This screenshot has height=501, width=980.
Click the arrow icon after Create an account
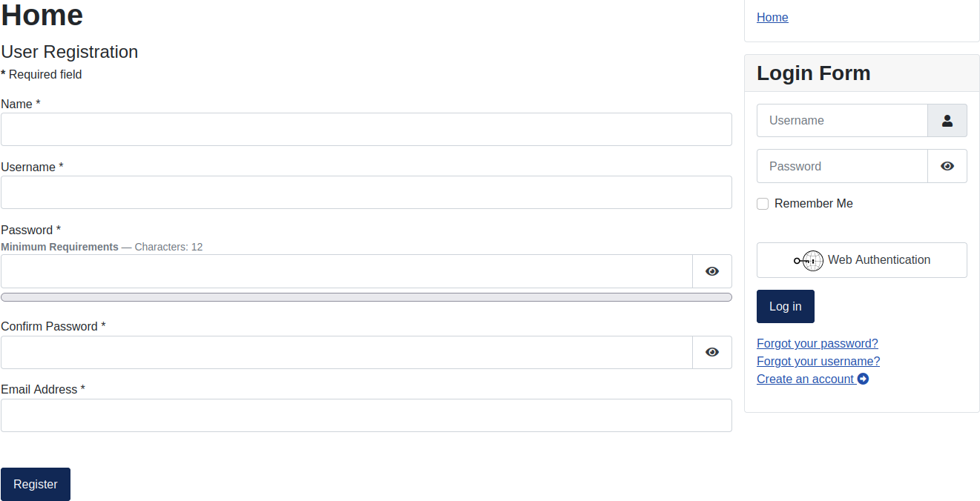(x=863, y=379)
